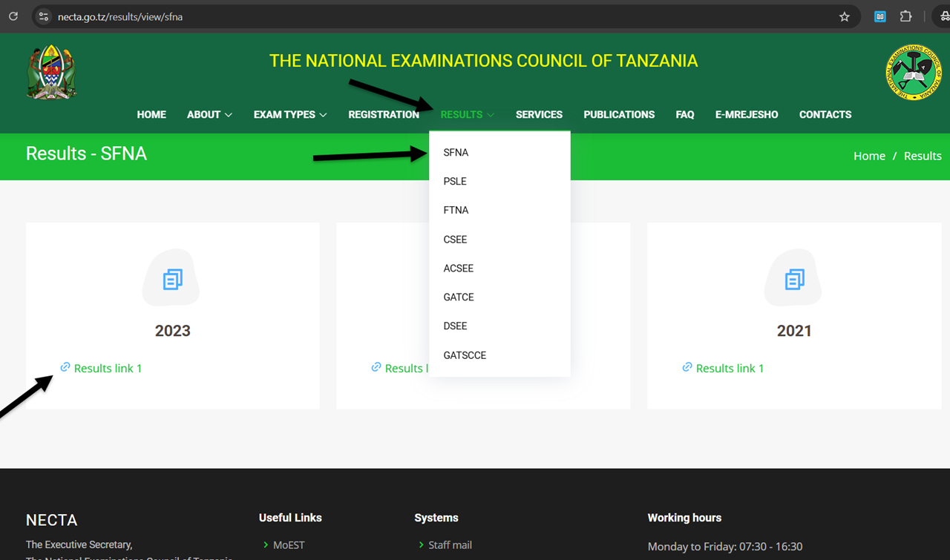Select ACSEE from the Results dropdown
Screen dimensions: 950x560
[x=499, y=269]
